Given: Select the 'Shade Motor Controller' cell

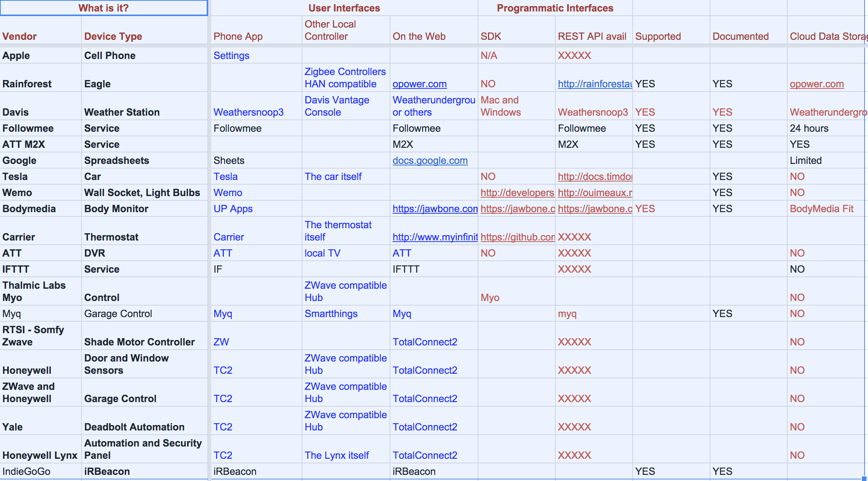Looking at the screenshot, I should tap(139, 342).
